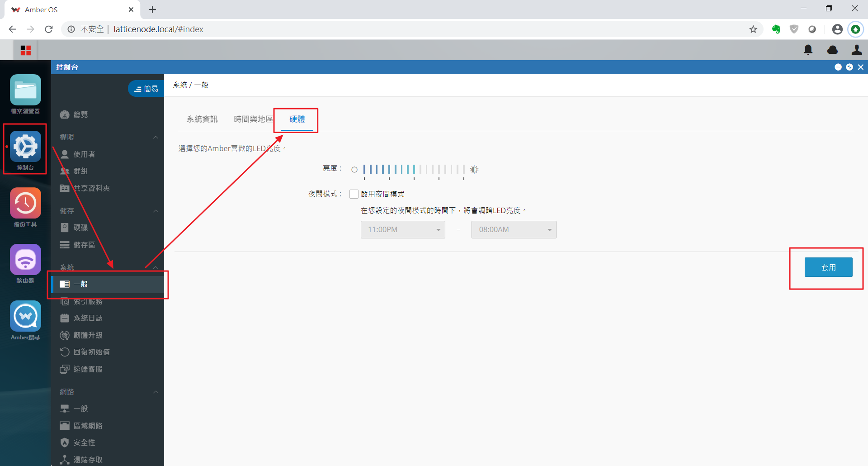Click the cloud icon in top bar
868x466 pixels.
[x=832, y=50]
